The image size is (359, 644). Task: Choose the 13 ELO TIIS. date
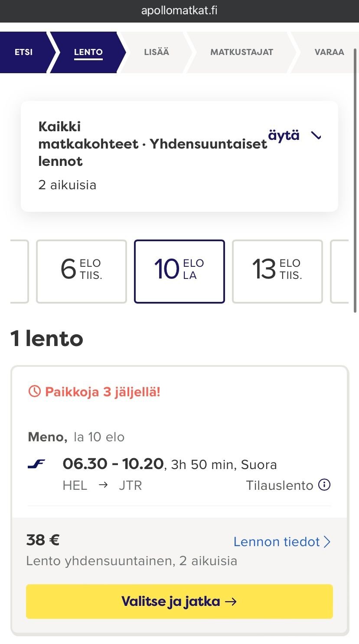(277, 272)
